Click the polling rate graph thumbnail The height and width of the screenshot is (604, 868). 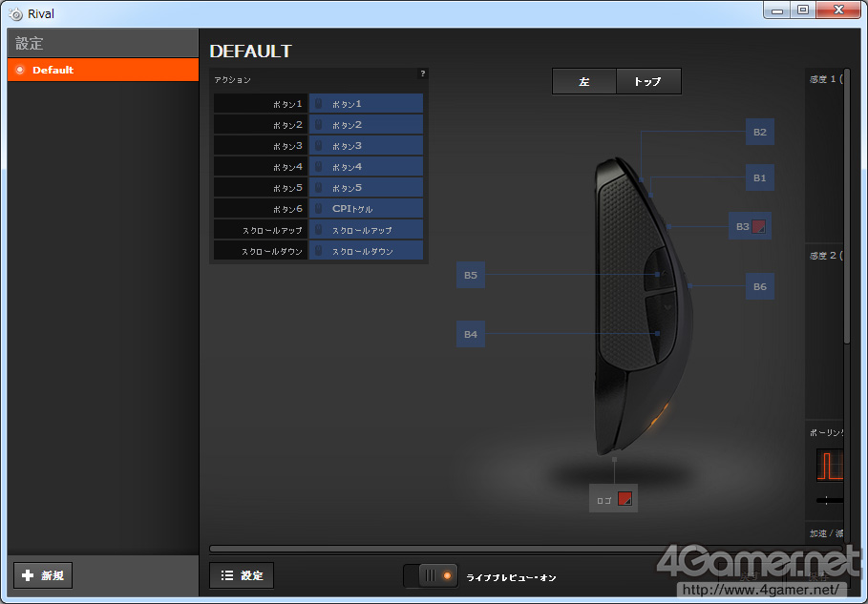pyautogui.click(x=830, y=464)
